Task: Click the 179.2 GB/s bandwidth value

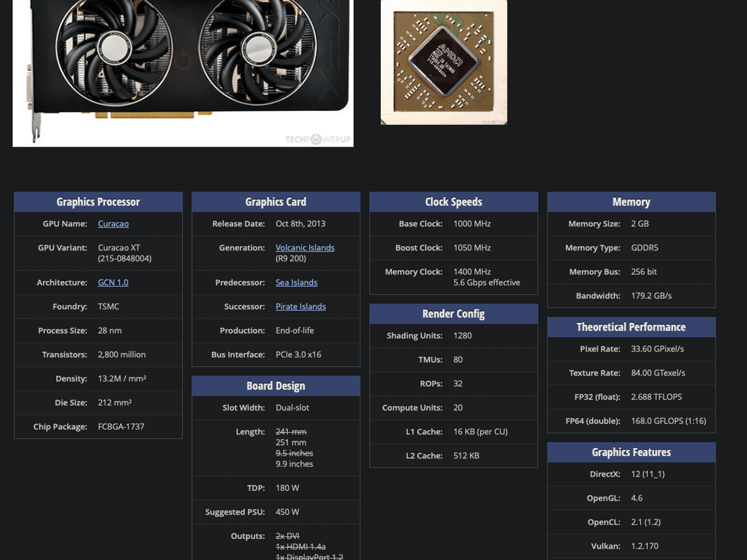Action: coord(651,296)
